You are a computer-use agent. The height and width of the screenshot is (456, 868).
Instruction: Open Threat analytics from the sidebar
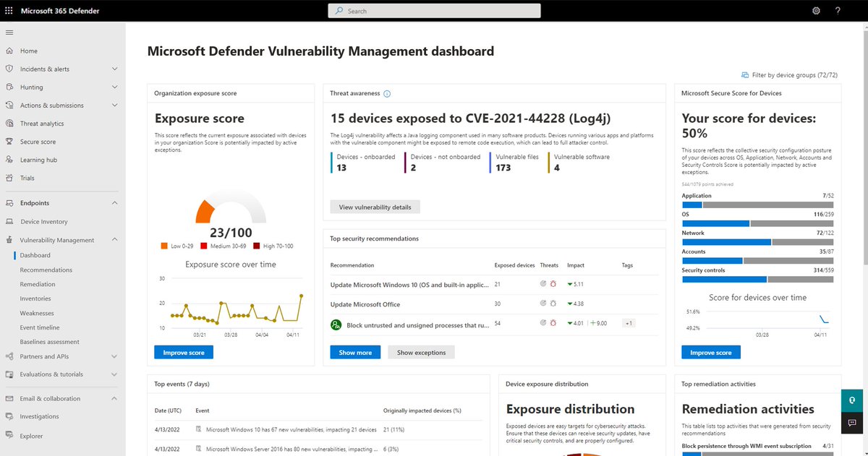41,123
